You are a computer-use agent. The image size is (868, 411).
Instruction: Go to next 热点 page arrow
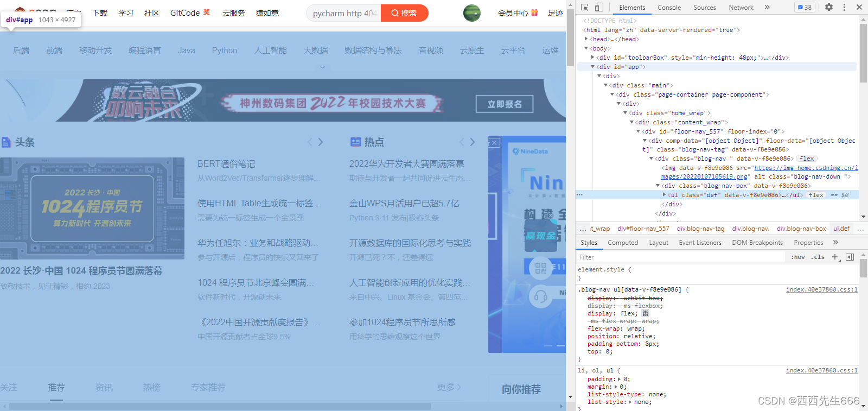coord(473,142)
